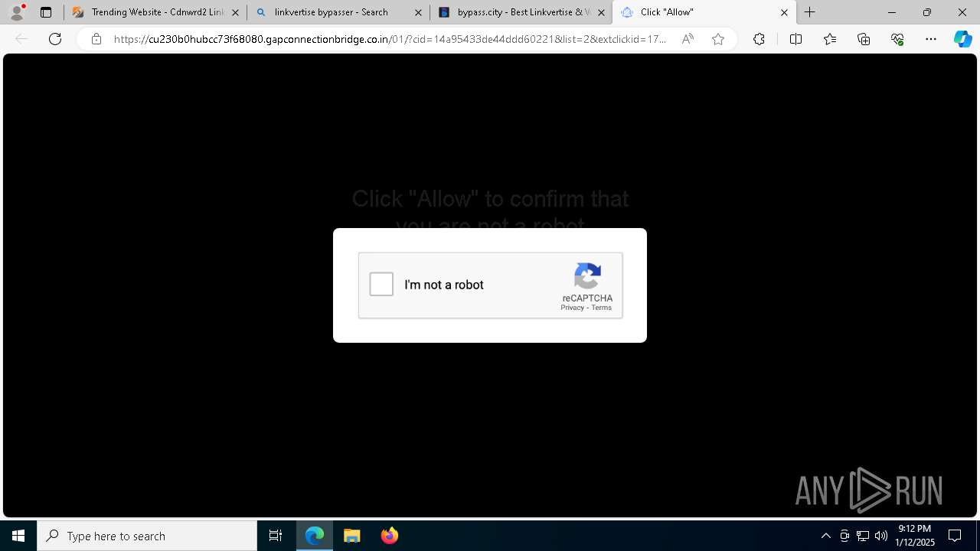Open Microsoft Edge from taskbar

(315, 536)
